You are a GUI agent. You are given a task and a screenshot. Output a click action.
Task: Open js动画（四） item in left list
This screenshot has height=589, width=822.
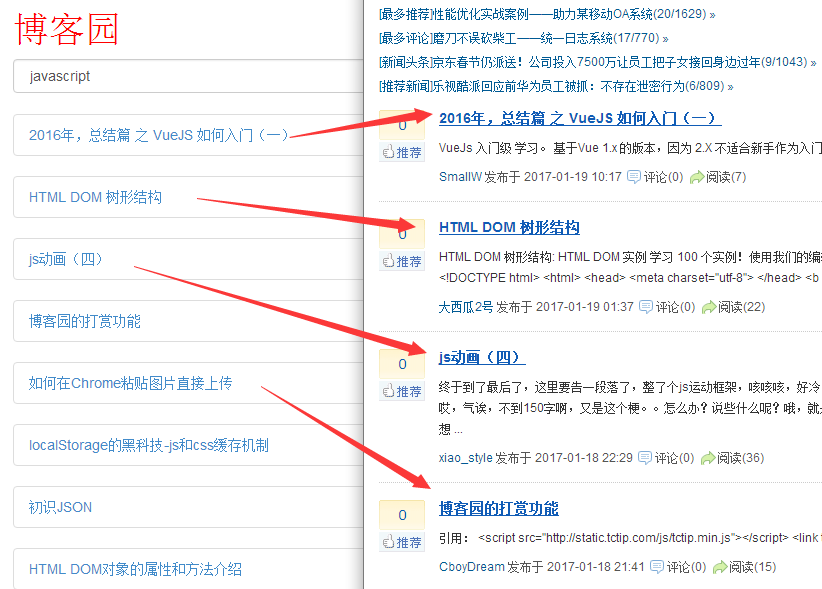[189, 259]
